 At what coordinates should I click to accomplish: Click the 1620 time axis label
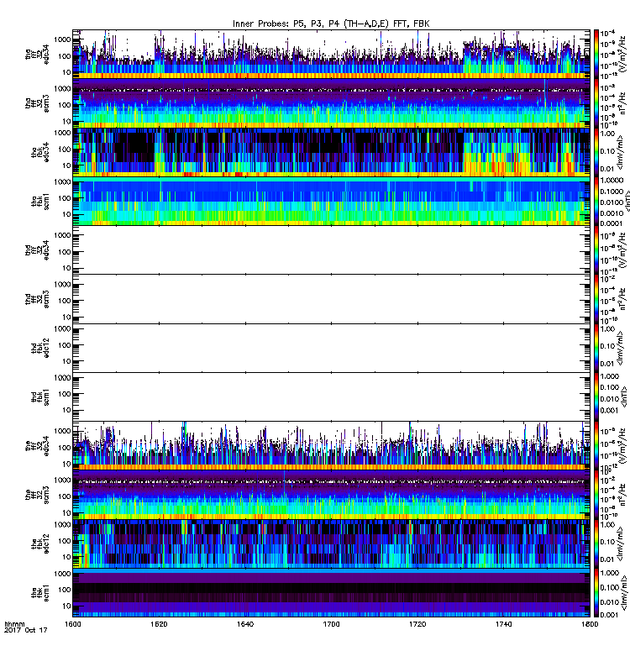coord(159,624)
